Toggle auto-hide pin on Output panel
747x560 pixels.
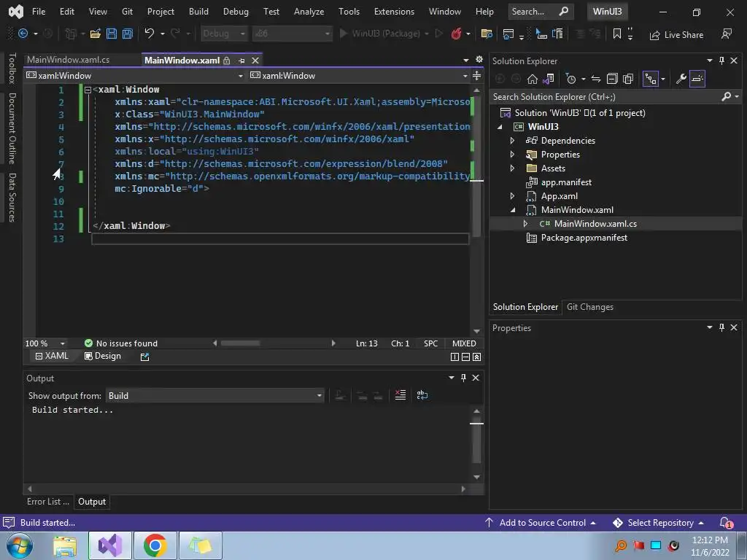pyautogui.click(x=463, y=378)
